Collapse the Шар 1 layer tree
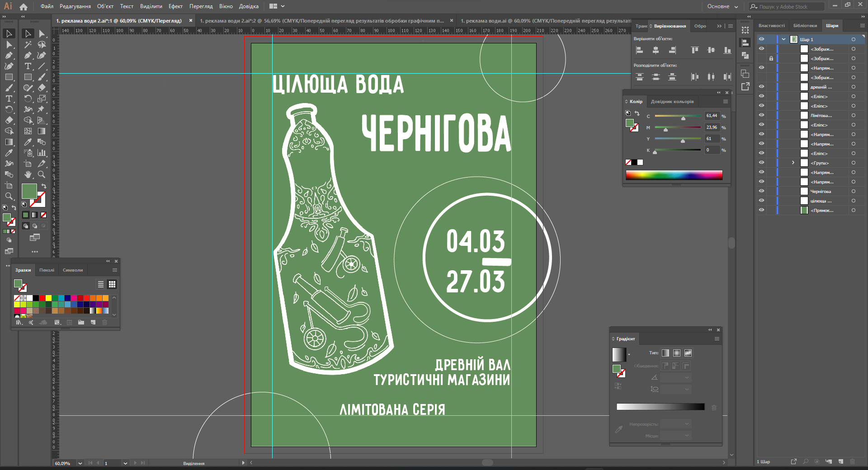Image resolution: width=868 pixels, height=470 pixels. click(x=783, y=39)
